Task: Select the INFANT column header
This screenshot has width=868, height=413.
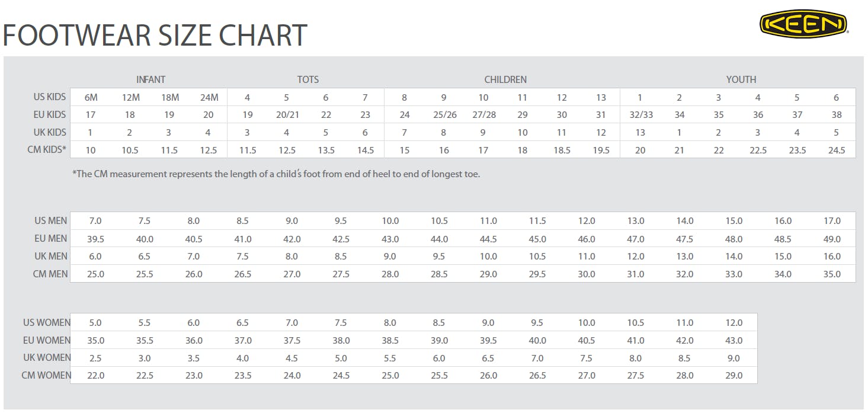Action: (x=150, y=79)
